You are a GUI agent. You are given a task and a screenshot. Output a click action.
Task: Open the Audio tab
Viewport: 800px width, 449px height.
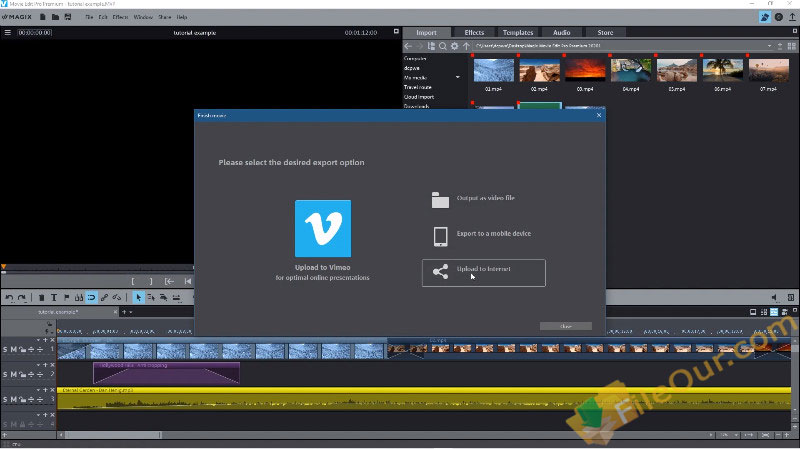pyautogui.click(x=562, y=33)
